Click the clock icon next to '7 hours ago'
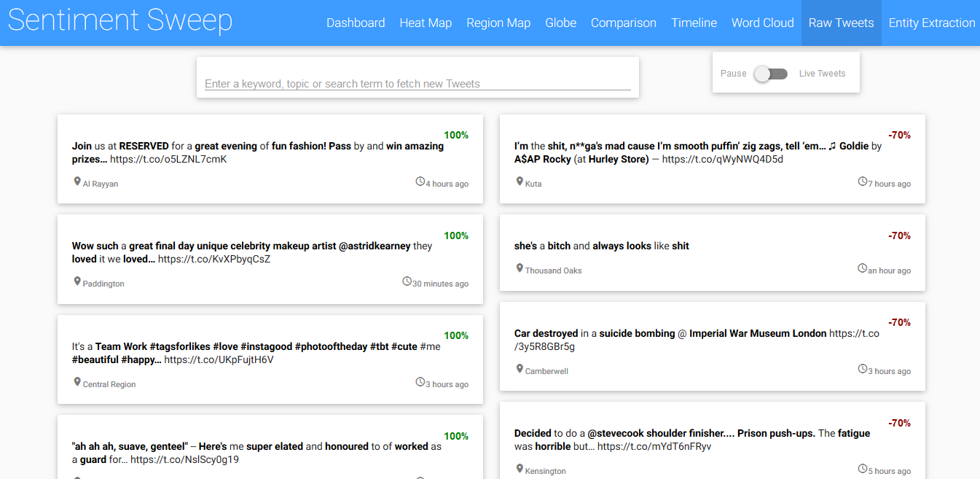This screenshot has height=479, width=980. 863,182
